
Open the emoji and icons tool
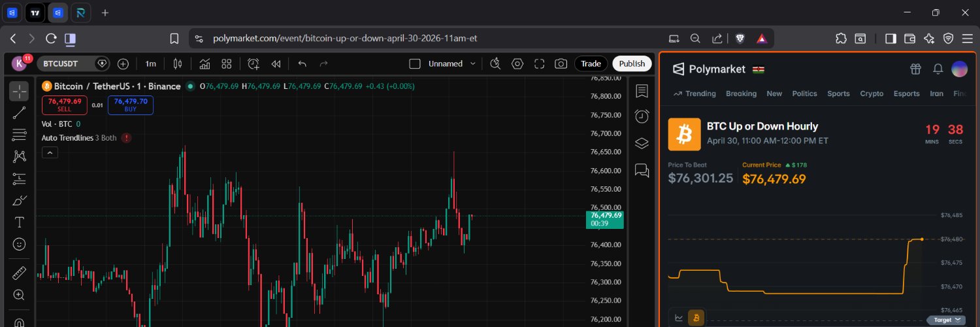(19, 244)
